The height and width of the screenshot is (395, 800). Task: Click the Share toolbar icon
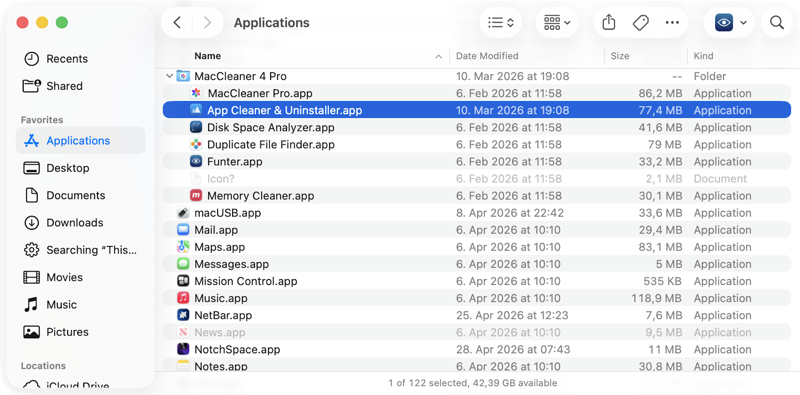tap(609, 22)
